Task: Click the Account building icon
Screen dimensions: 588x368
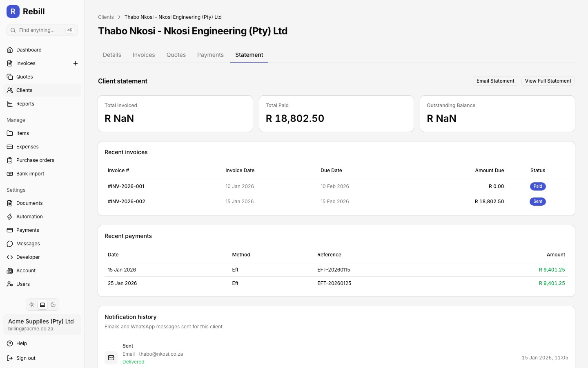Action: tap(10, 271)
